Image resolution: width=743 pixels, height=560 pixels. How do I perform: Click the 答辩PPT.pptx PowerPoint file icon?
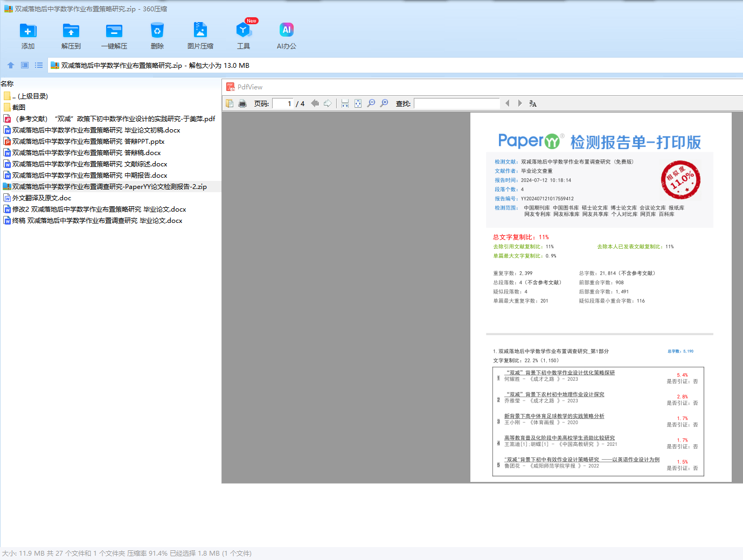(x=8, y=142)
